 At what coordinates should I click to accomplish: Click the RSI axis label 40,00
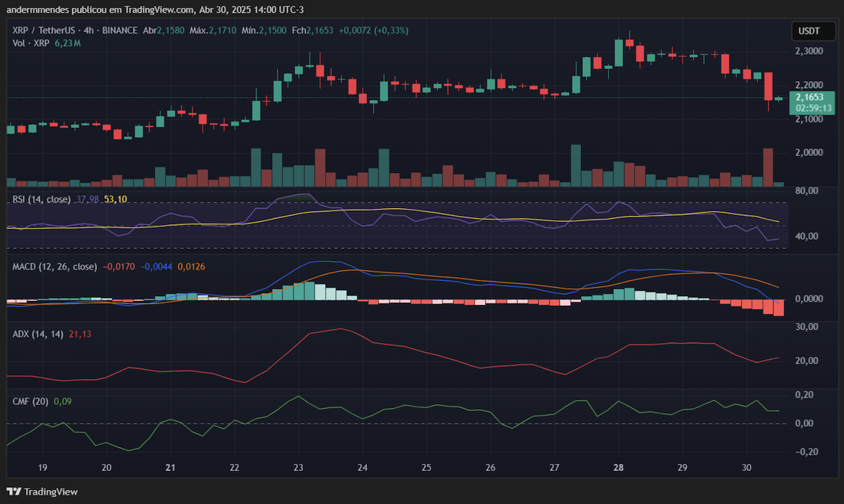click(x=807, y=235)
